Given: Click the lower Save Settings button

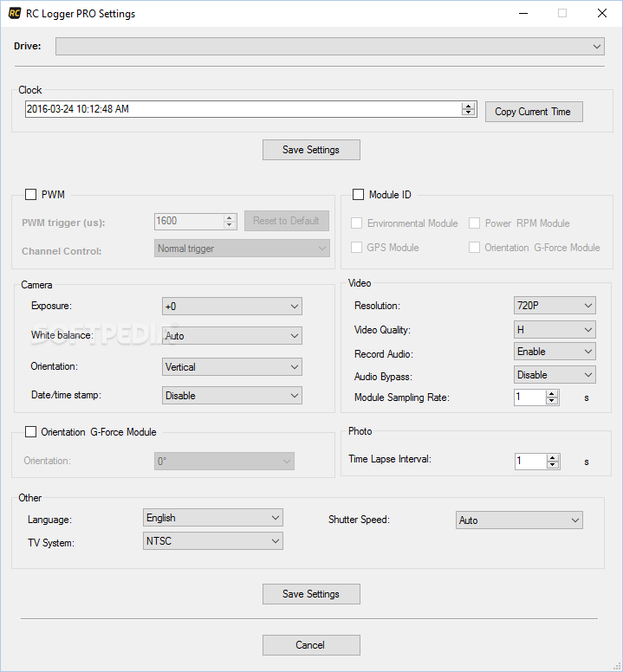Looking at the screenshot, I should coord(311,594).
